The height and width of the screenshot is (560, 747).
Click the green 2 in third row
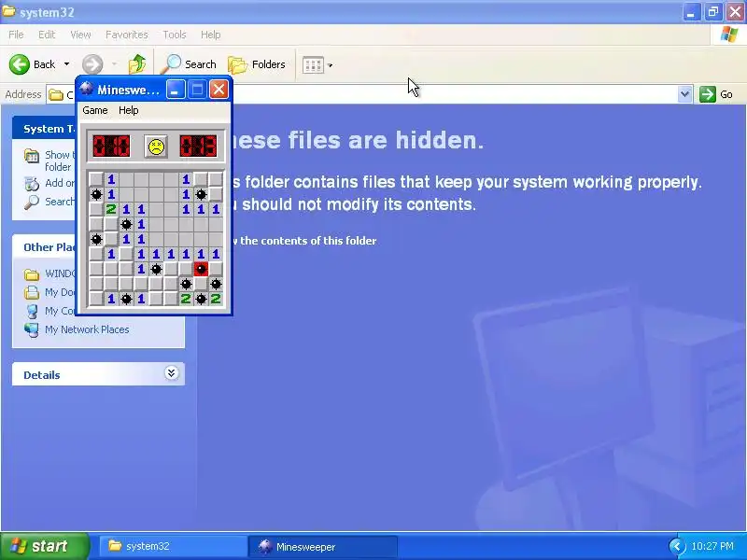pos(111,209)
